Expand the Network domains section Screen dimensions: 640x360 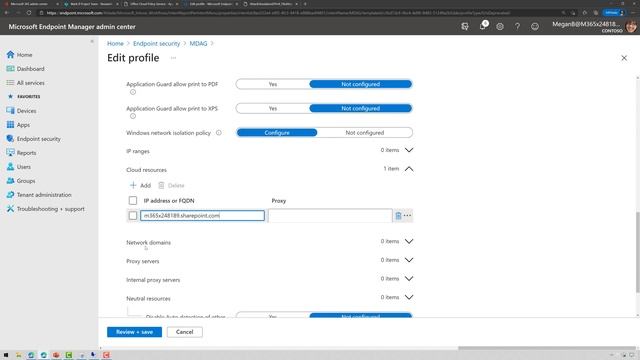point(409,241)
